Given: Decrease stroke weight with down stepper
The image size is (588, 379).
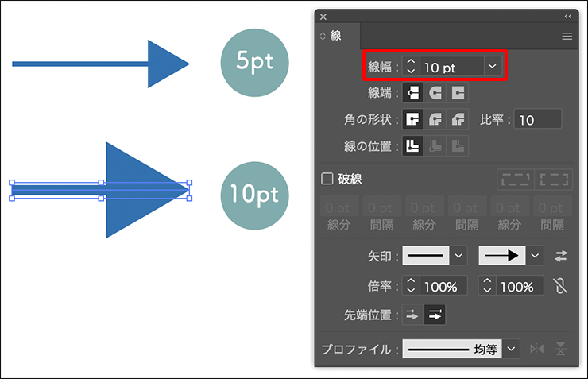Looking at the screenshot, I should [411, 71].
